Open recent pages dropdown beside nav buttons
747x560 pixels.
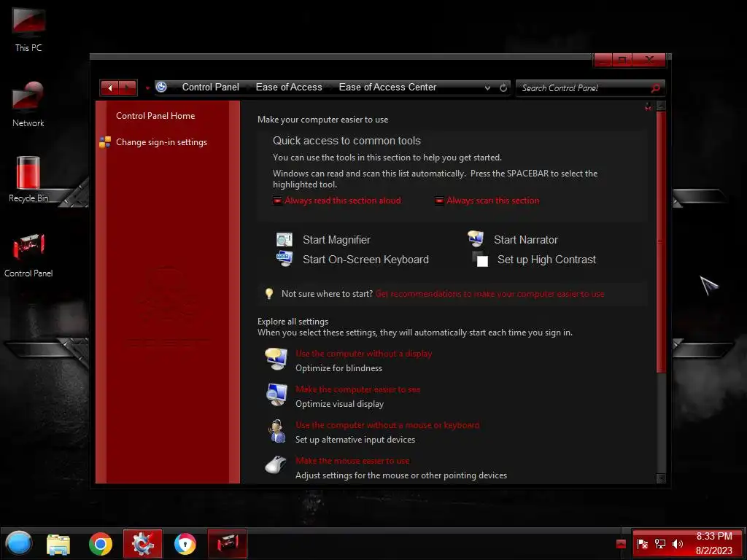coord(147,88)
